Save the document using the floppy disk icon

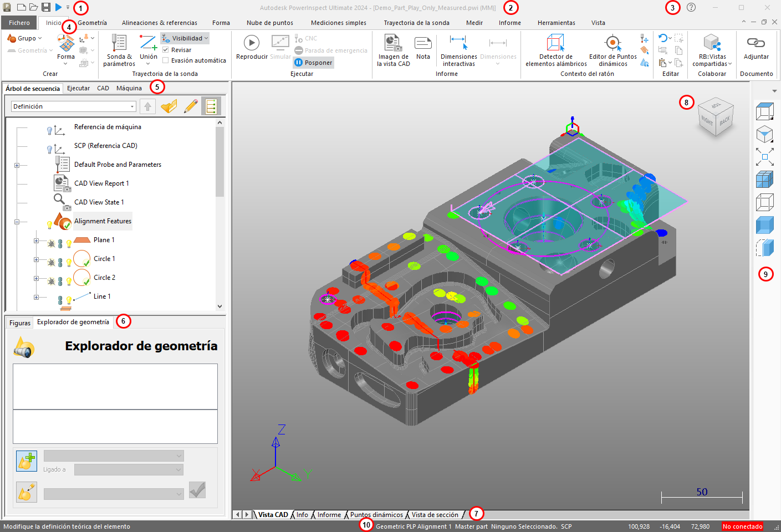coord(46,7)
